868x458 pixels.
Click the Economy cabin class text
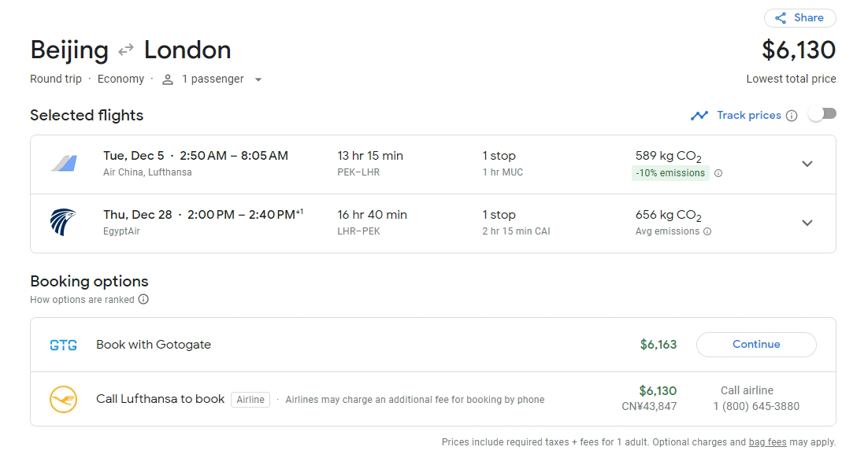click(121, 79)
